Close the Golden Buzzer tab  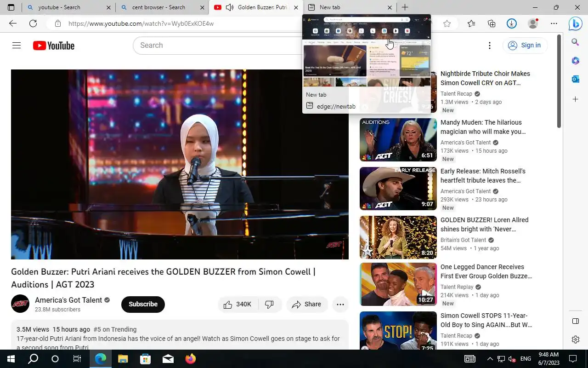[296, 7]
